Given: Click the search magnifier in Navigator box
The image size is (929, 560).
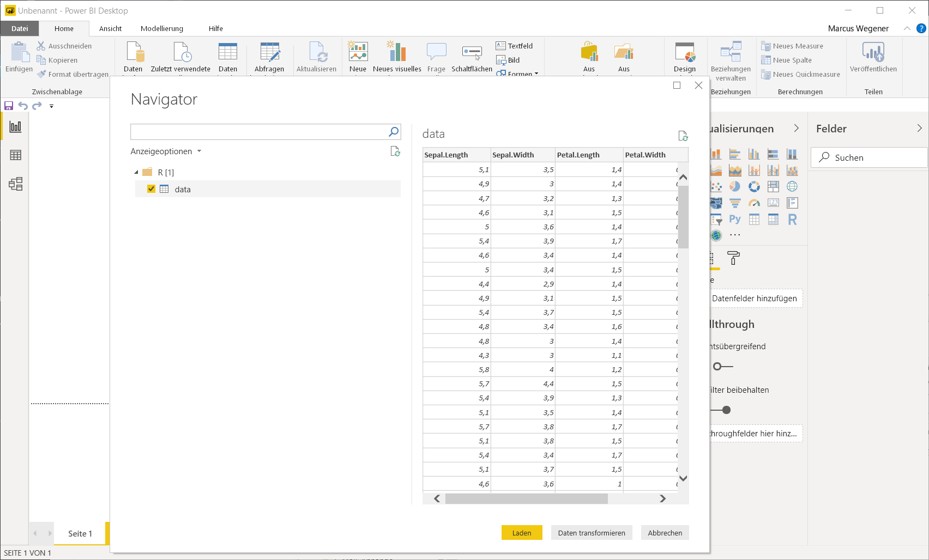Looking at the screenshot, I should pyautogui.click(x=394, y=132).
